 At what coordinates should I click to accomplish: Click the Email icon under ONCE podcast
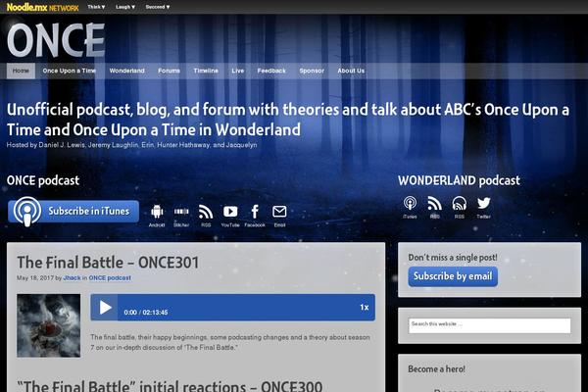[279, 216]
